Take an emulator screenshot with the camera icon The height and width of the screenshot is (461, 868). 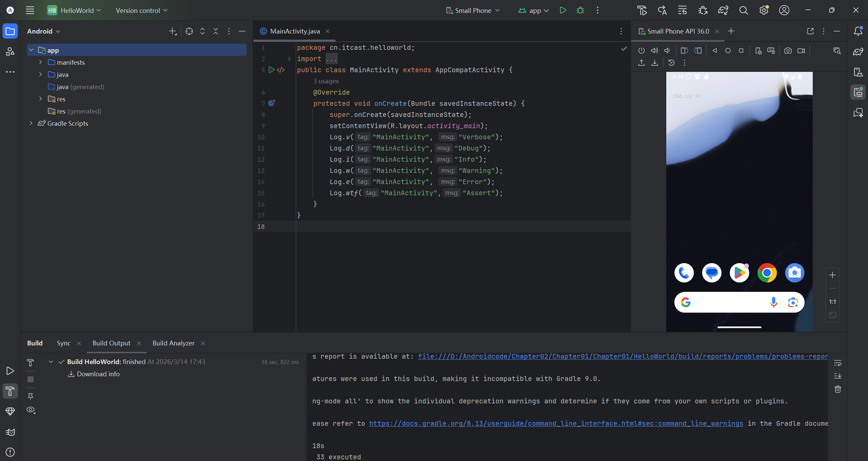pyautogui.click(x=788, y=51)
